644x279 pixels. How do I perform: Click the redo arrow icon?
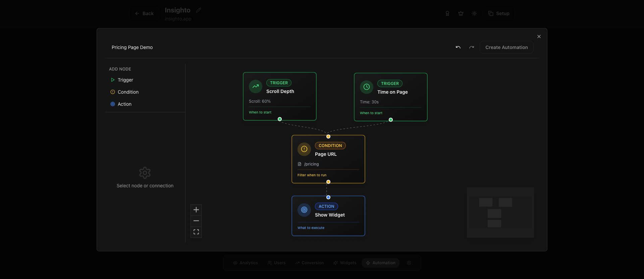pyautogui.click(x=472, y=47)
